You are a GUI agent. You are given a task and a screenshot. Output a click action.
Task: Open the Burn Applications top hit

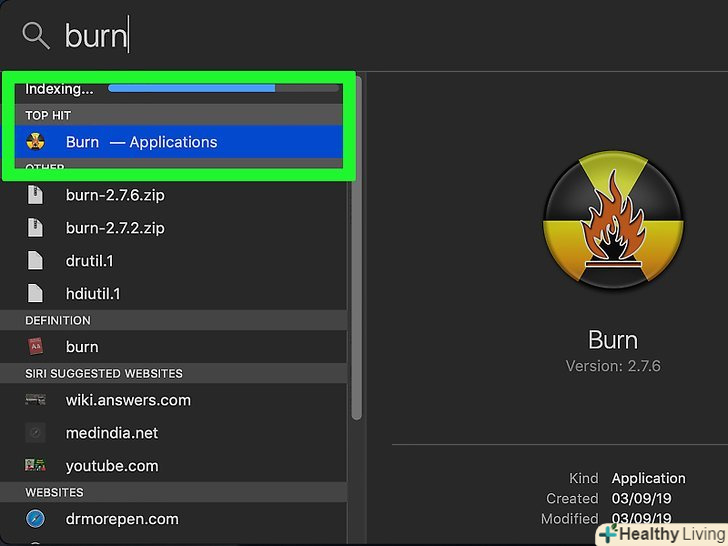click(x=179, y=142)
